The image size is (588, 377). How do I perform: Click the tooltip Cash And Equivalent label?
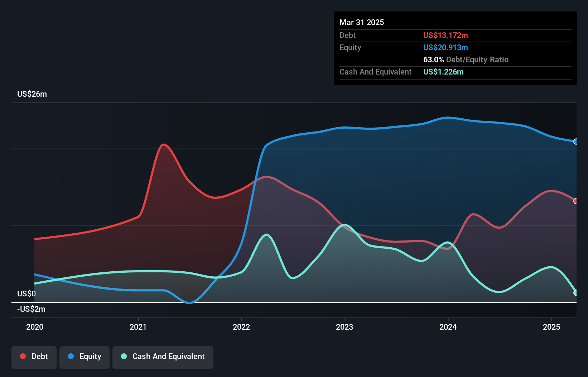pyautogui.click(x=375, y=72)
